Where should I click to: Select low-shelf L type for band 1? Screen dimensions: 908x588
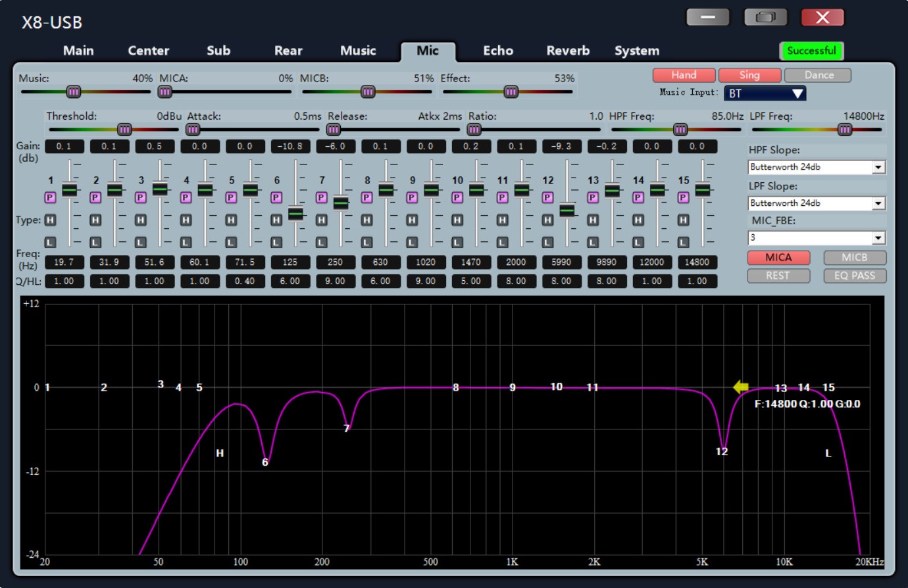point(50,242)
